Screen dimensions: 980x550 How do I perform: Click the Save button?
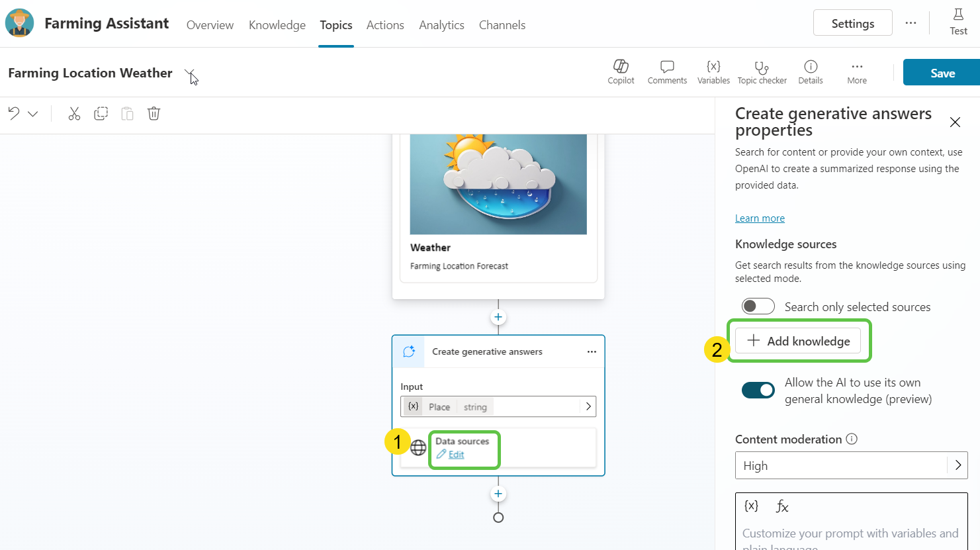coord(942,73)
